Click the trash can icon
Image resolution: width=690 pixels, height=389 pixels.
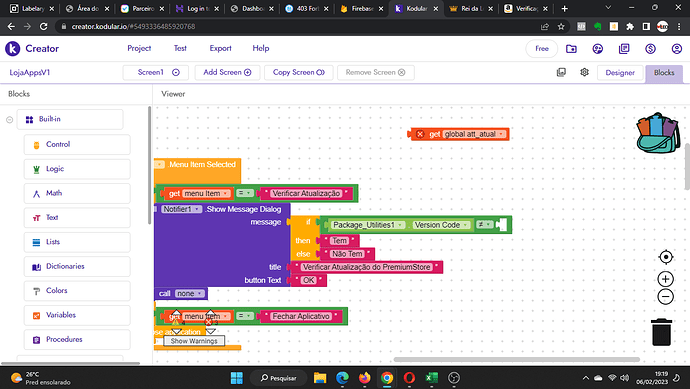point(661,332)
